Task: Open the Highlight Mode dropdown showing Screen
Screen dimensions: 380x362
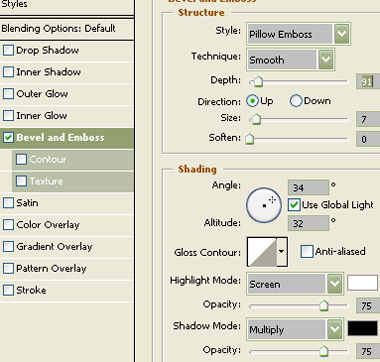Action: (295, 284)
